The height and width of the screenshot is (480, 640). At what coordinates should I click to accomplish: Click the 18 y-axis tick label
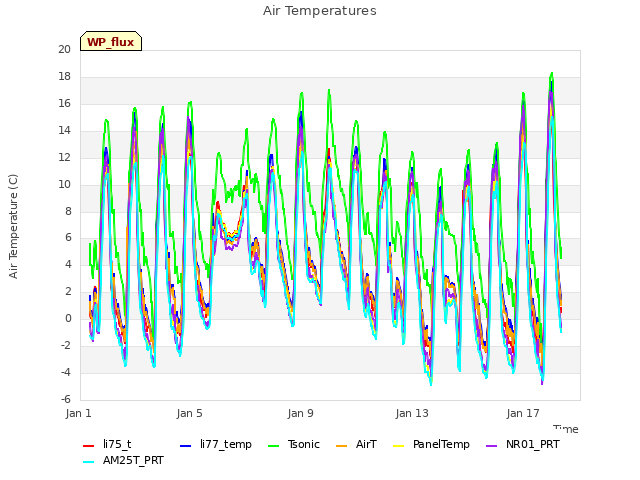64,76
